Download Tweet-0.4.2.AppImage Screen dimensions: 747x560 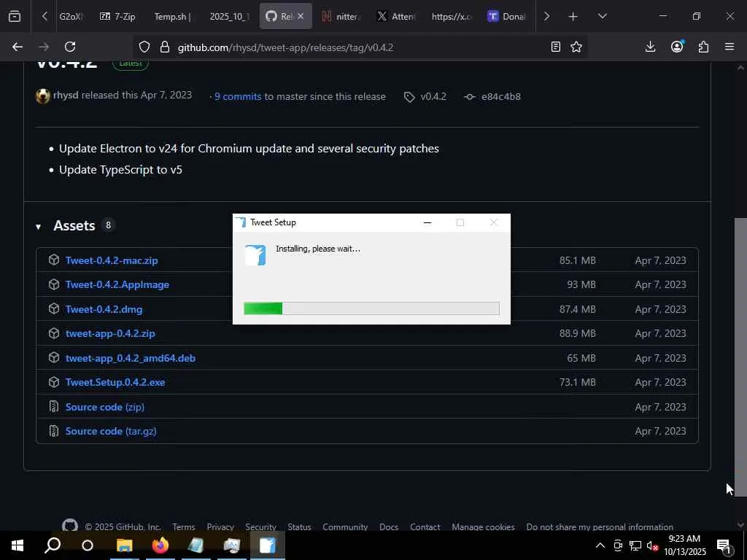117,284
